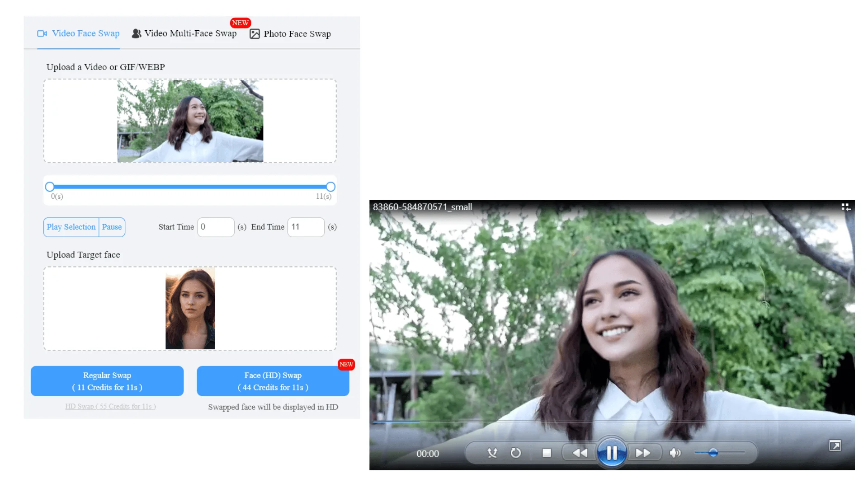The image size is (868, 488).
Task: Start the Face (HD) Swap
Action: coord(273,381)
